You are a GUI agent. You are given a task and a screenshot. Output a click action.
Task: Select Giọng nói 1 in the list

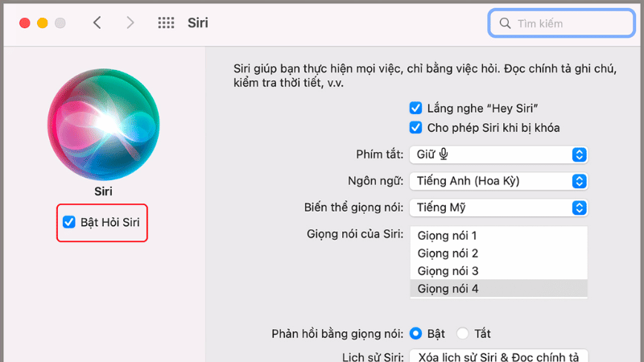(x=448, y=236)
